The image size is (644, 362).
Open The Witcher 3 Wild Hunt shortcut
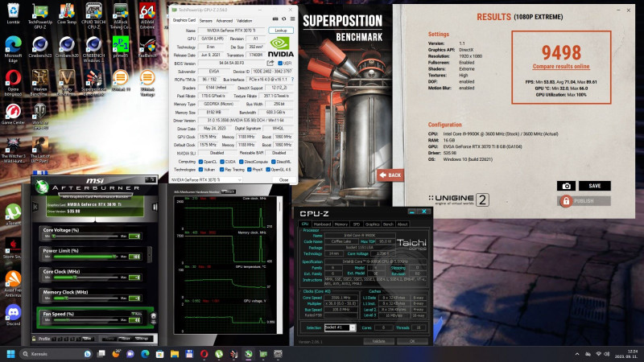pos(13,150)
